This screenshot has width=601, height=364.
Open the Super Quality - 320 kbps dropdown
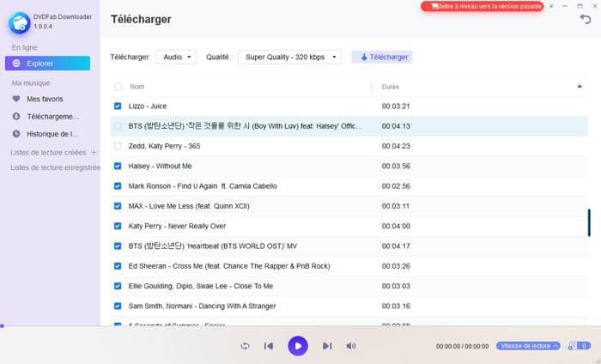tap(290, 58)
